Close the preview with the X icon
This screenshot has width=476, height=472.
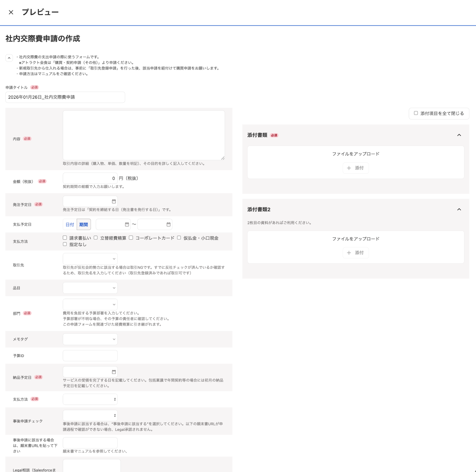(x=11, y=12)
